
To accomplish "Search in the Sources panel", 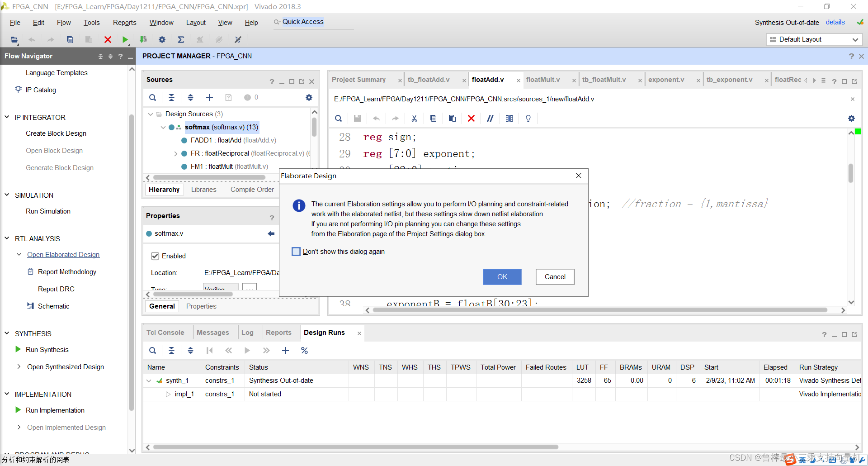I will pyautogui.click(x=153, y=98).
